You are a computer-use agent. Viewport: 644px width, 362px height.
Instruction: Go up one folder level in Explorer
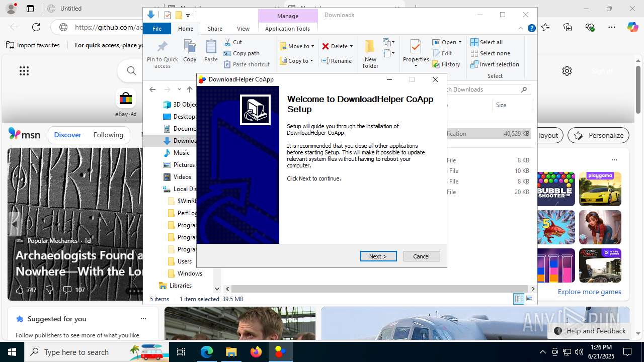coord(190,89)
